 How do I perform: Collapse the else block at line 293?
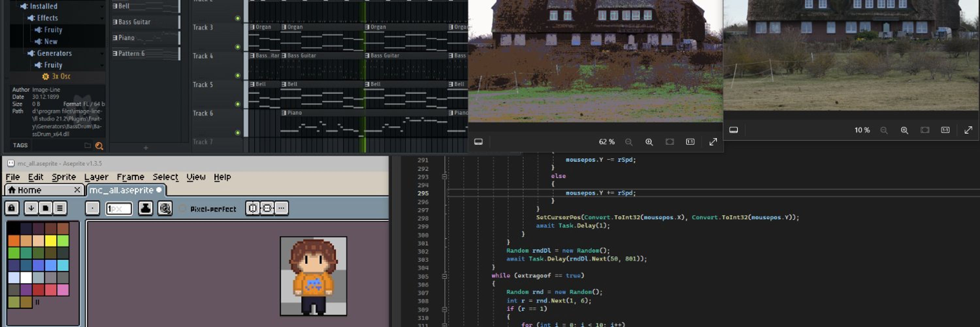tap(444, 177)
